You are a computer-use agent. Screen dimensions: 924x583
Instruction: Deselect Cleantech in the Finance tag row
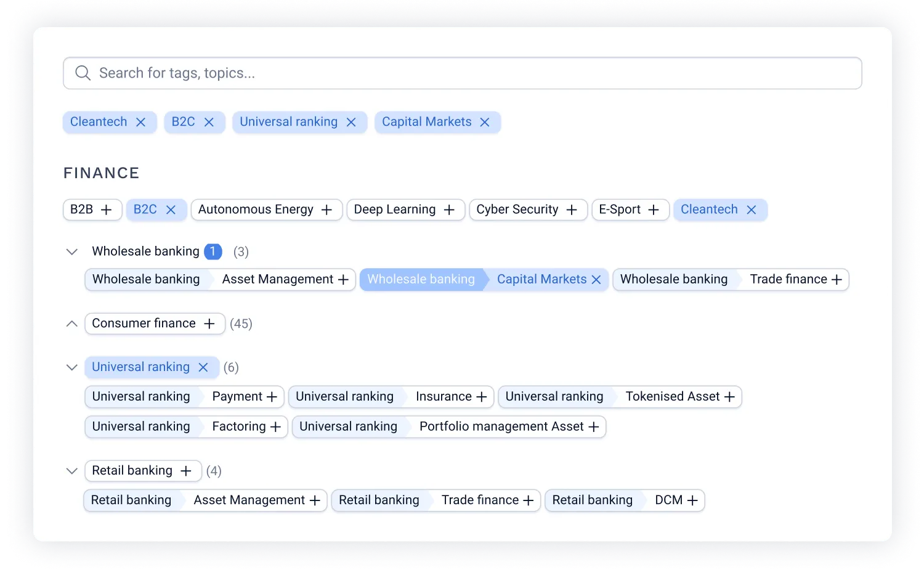click(x=752, y=210)
